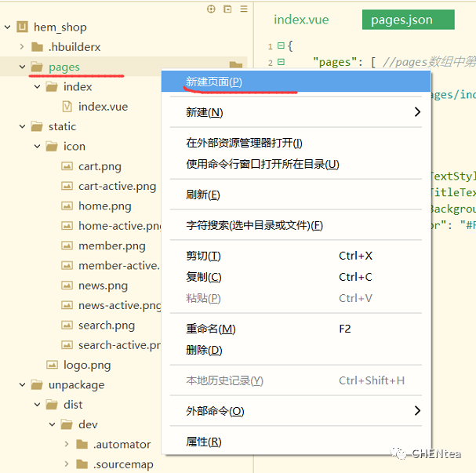Expand the .hbuilderx folder
476x473 pixels.
click(x=23, y=47)
